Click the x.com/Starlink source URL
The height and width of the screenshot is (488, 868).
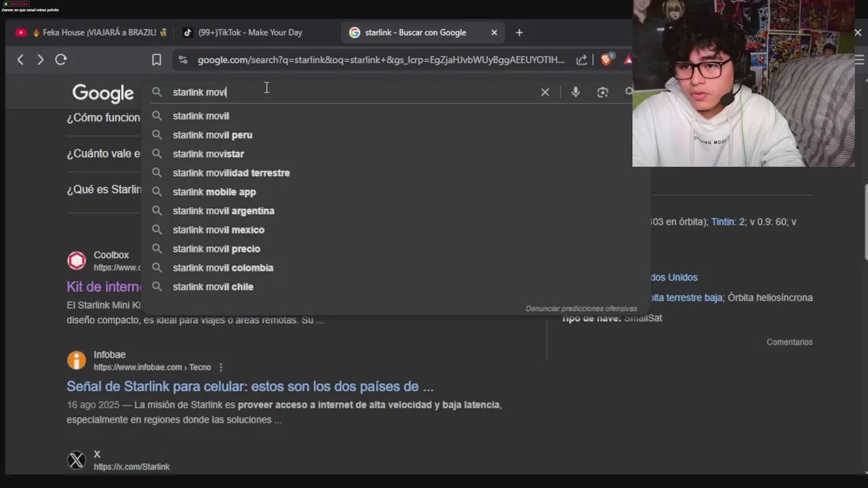click(132, 467)
